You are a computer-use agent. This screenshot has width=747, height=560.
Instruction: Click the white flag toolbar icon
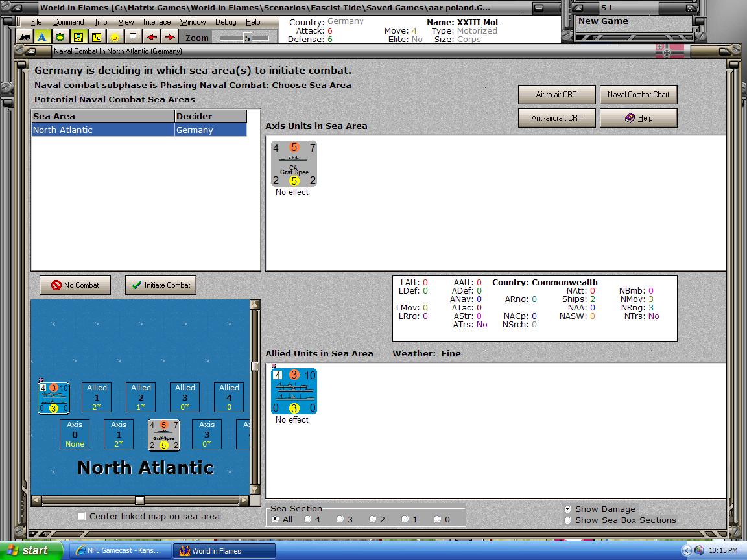click(133, 37)
